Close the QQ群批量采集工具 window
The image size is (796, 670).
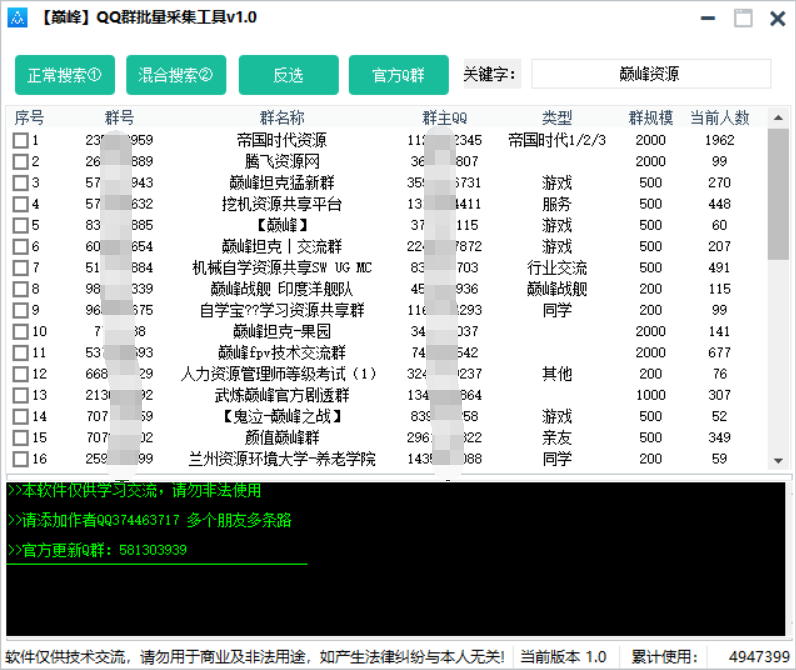pos(776,18)
